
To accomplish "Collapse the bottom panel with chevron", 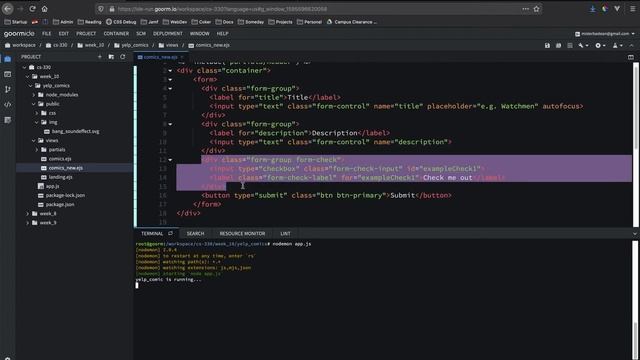I will [634, 234].
